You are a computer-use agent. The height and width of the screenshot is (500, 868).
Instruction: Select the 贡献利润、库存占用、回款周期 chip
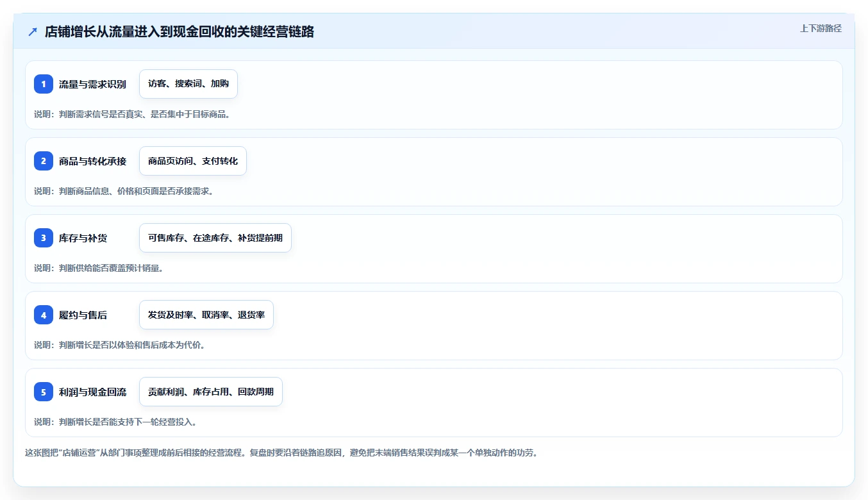(x=211, y=392)
